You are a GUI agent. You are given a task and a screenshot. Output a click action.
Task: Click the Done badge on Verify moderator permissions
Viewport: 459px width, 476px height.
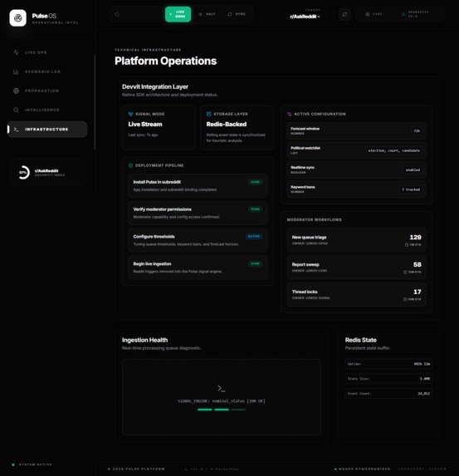[x=255, y=209]
